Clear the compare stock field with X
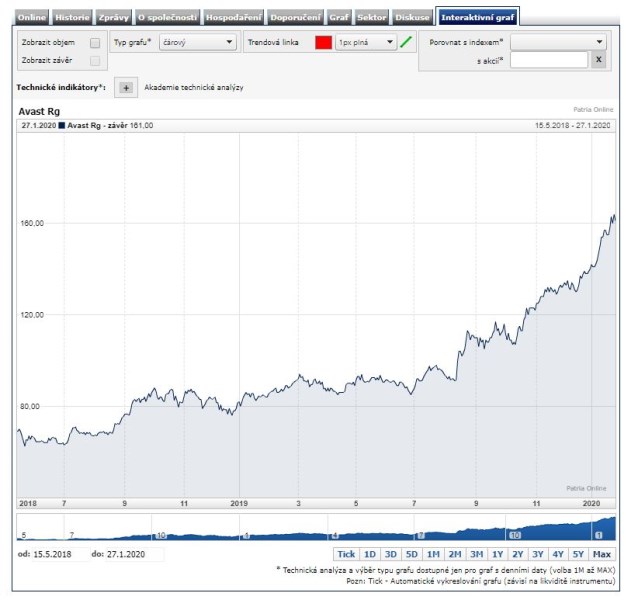The image size is (638, 600). coord(598,60)
